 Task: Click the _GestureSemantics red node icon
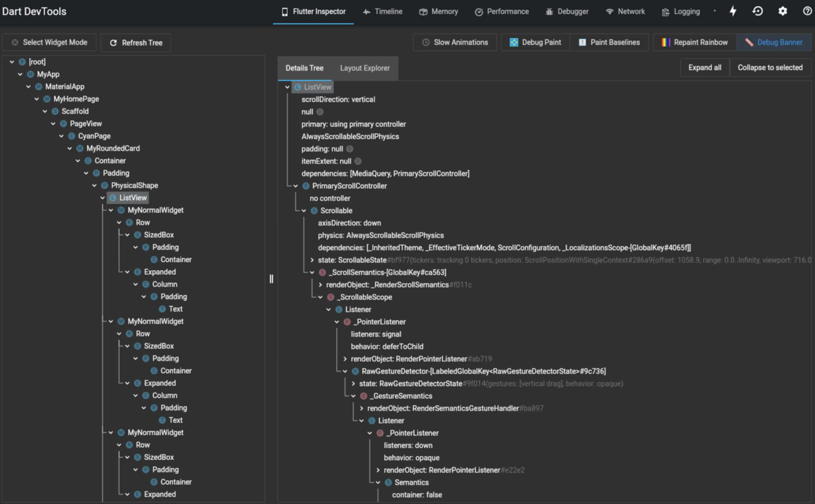[363, 395]
